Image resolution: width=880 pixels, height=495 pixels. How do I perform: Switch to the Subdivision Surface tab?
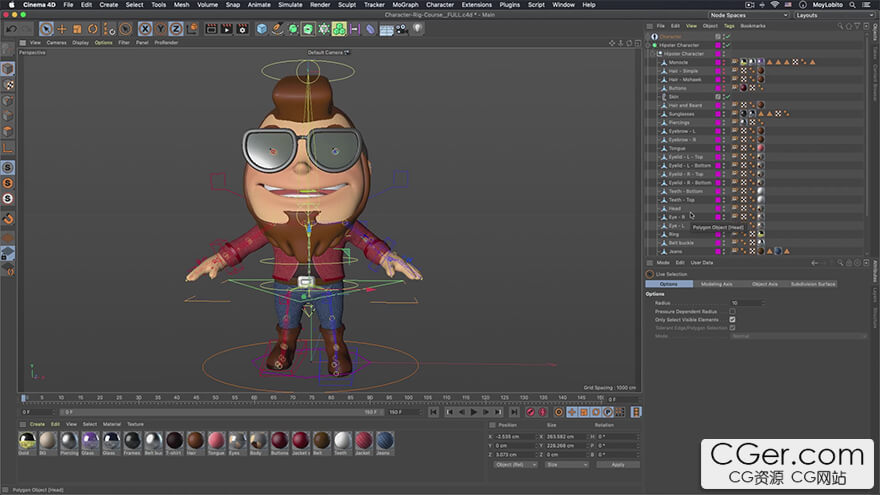(813, 284)
